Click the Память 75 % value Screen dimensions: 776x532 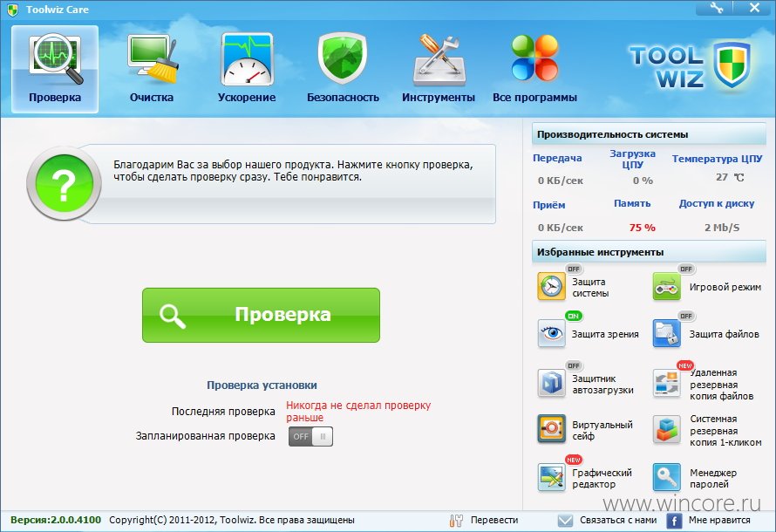643,228
